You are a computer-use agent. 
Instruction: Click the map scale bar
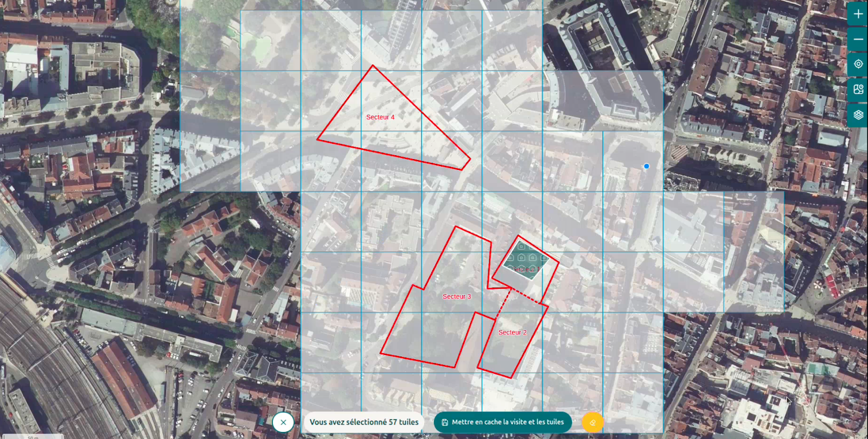(33, 436)
